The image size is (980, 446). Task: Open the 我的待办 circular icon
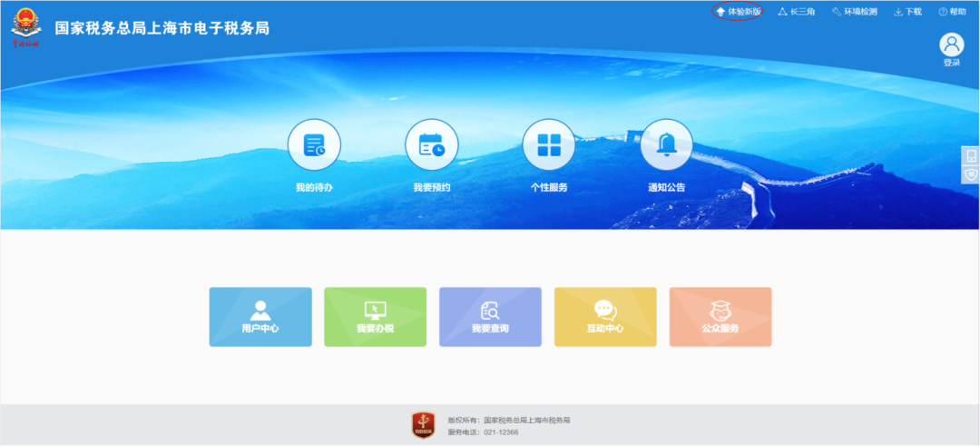coord(314,145)
